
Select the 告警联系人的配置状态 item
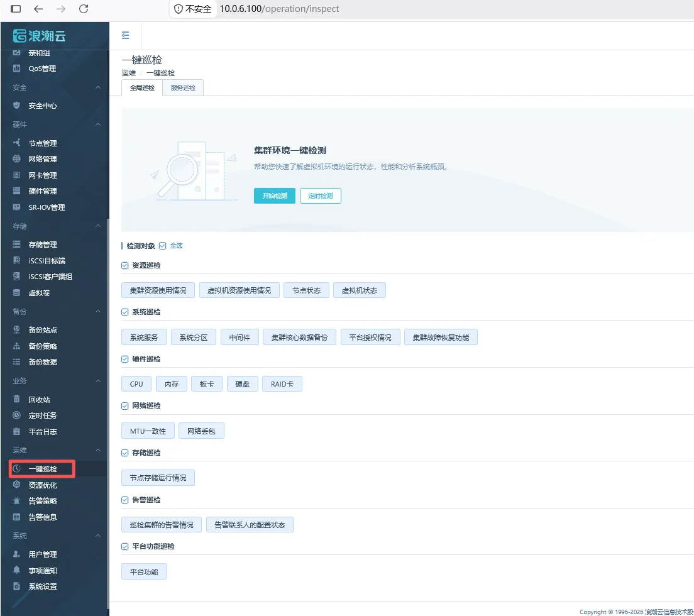pyautogui.click(x=250, y=524)
